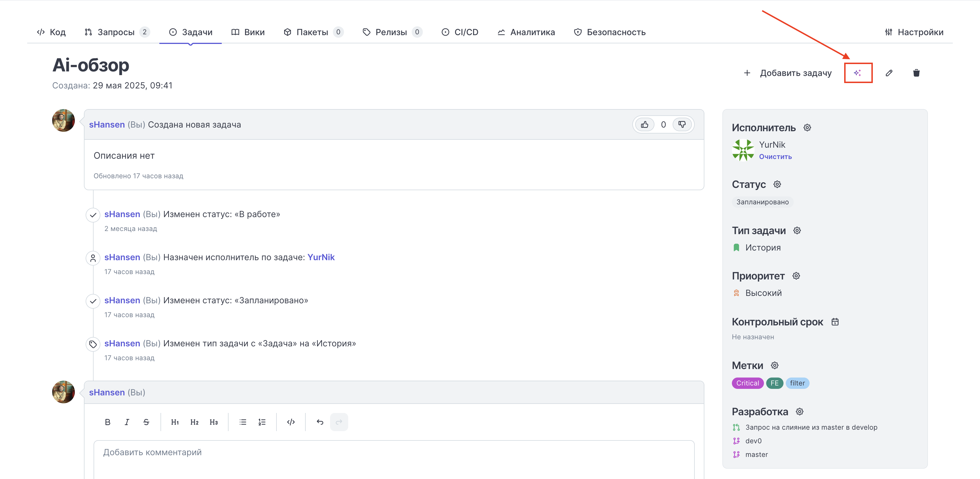The height and width of the screenshot is (479, 980).
Task: Open the Аналитика tab
Action: [526, 32]
